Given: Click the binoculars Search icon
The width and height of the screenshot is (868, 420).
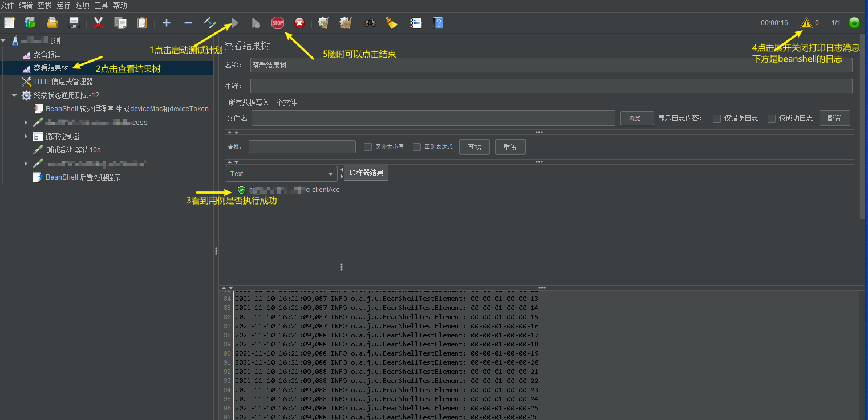Looking at the screenshot, I should (x=370, y=23).
